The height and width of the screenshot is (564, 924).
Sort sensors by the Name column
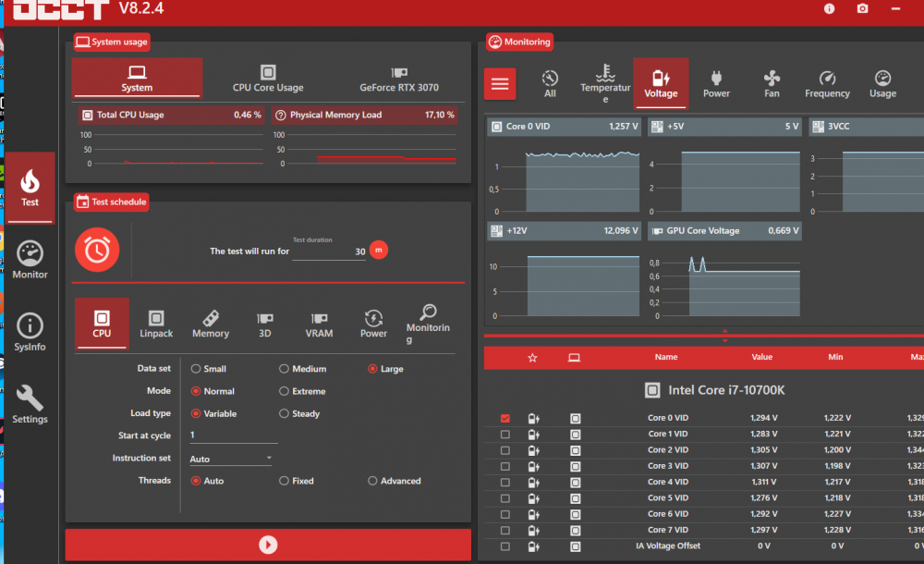(666, 357)
